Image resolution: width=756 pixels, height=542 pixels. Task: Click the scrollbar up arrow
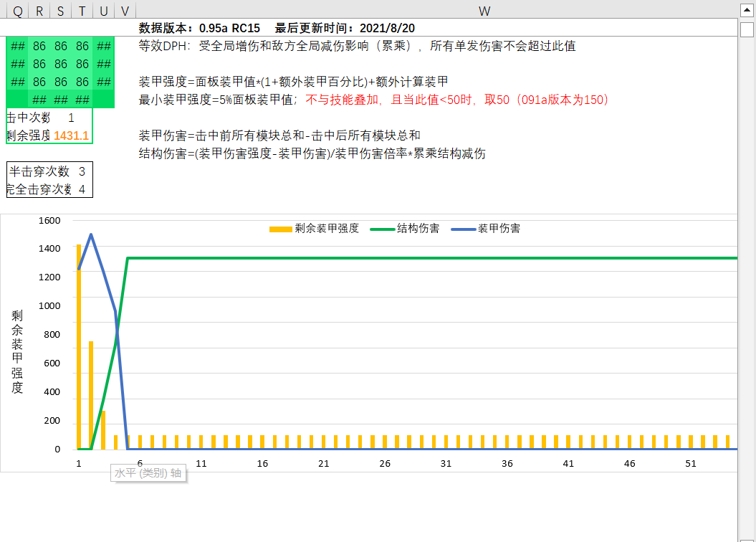747,9
